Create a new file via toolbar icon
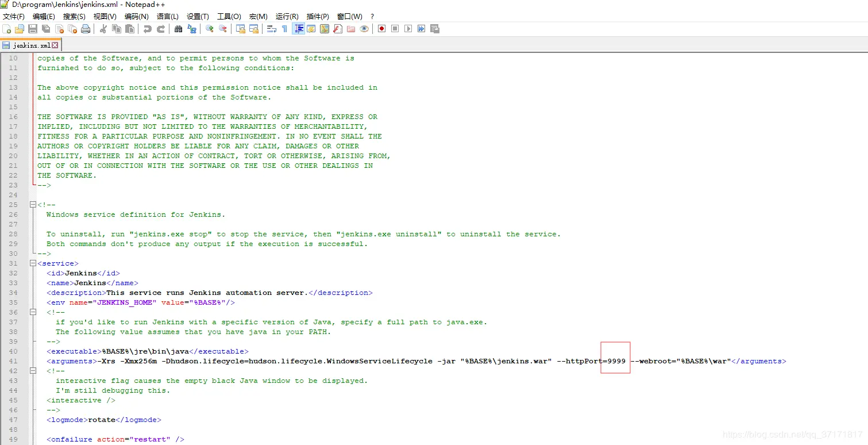Image resolution: width=868 pixels, height=445 pixels. click(x=7, y=29)
